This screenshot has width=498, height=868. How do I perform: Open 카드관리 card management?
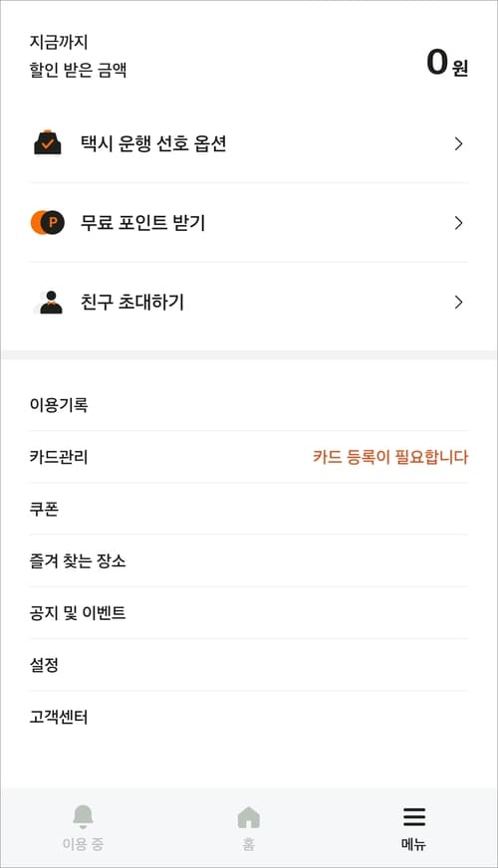coord(249,457)
